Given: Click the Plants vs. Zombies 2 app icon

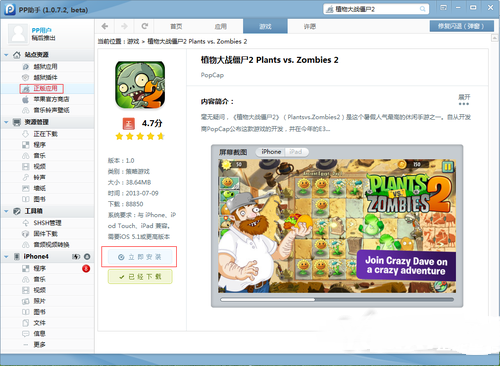Looking at the screenshot, I should click(140, 85).
